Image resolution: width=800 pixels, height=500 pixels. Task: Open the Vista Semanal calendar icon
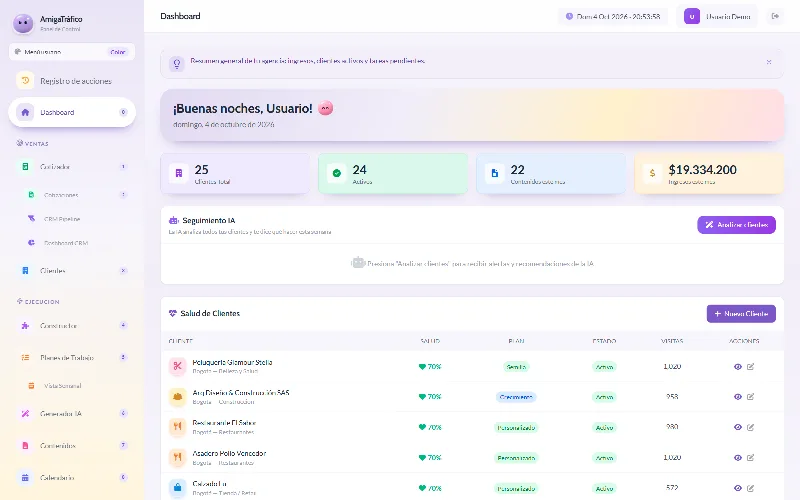pos(31,386)
